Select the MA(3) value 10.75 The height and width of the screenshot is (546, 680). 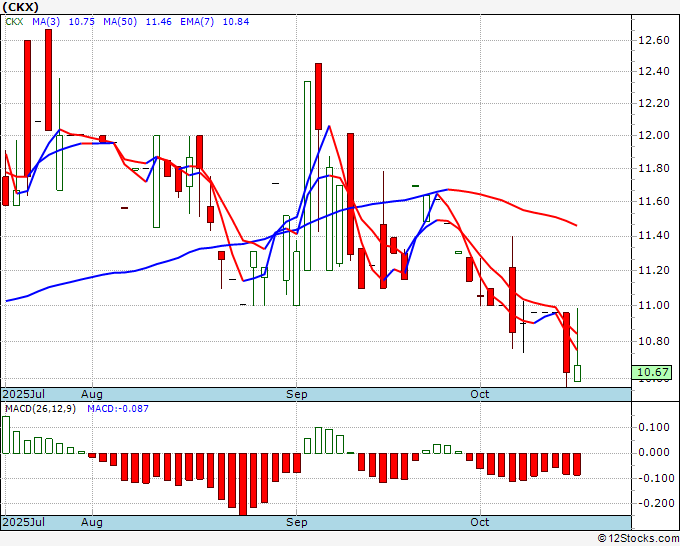[82, 22]
